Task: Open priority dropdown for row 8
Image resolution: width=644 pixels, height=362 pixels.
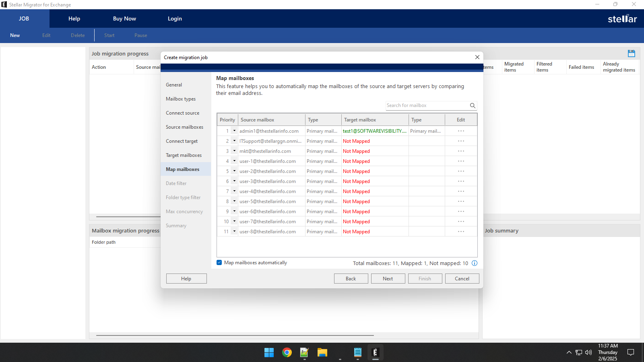Action: 234,201
